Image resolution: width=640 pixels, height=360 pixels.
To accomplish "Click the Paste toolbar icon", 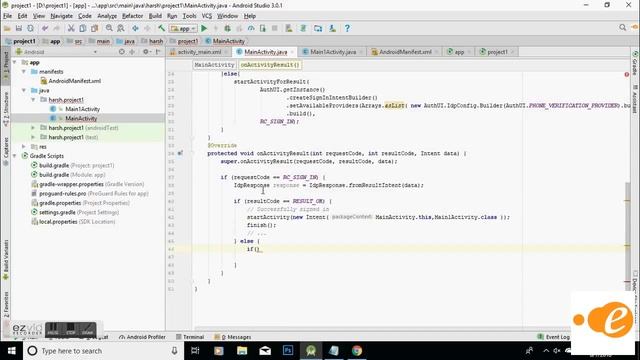I will [x=95, y=28].
